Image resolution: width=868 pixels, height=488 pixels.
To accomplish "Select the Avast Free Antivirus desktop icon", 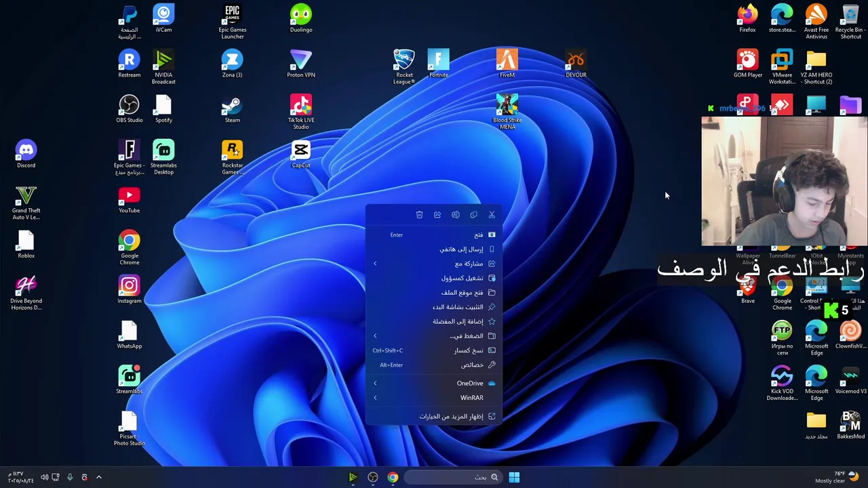I will [816, 22].
